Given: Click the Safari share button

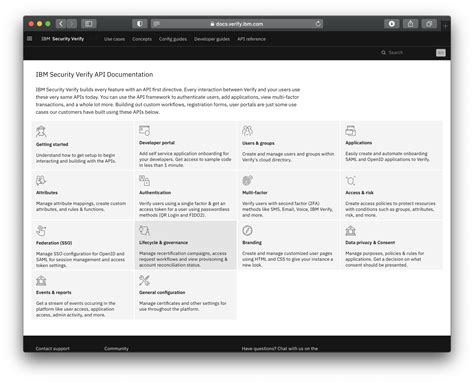Looking at the screenshot, I should click(411, 24).
